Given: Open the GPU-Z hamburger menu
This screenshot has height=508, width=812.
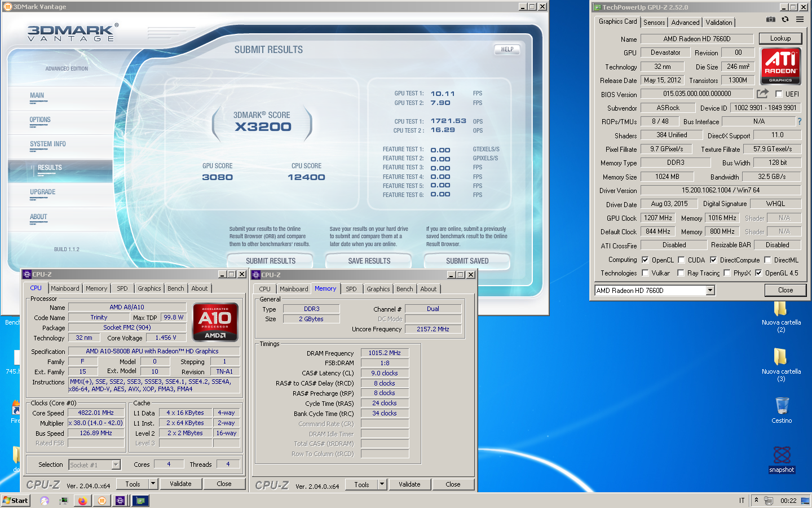Looking at the screenshot, I should point(800,19).
